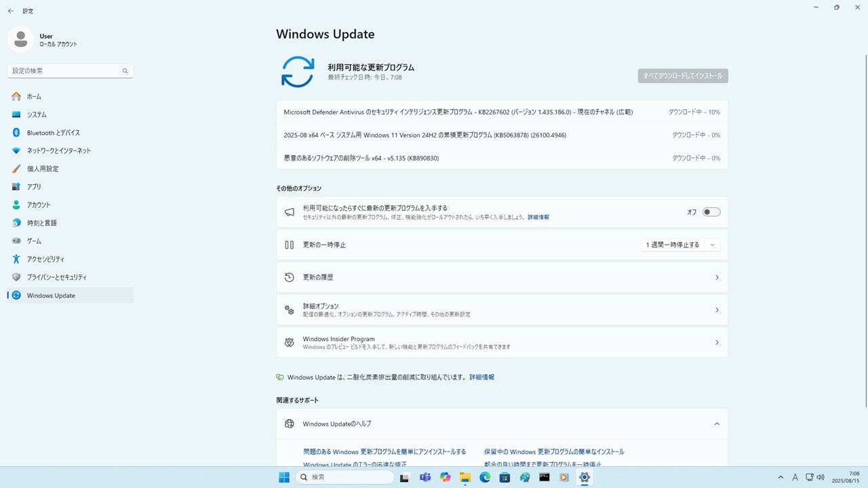
Task: Click the 時刻と言語 globe-clock icon
Action: tap(16, 223)
